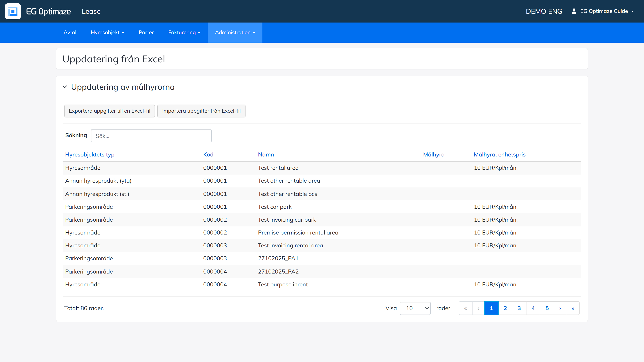Screen dimensions: 644x362
Task: Select the Test purpose inrent name
Action: [x=283, y=284]
